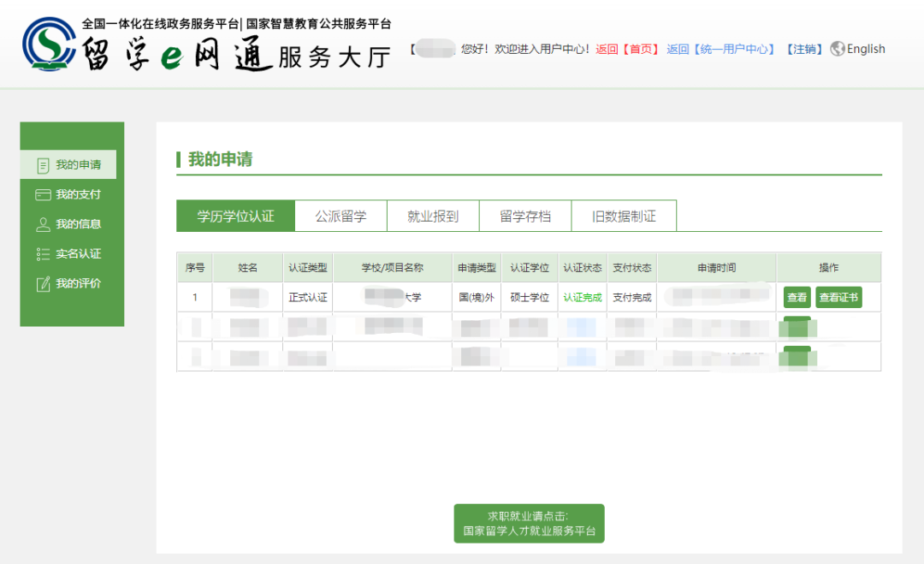
Task: Click the 硕士学位 cell in row 1
Action: 530,298
